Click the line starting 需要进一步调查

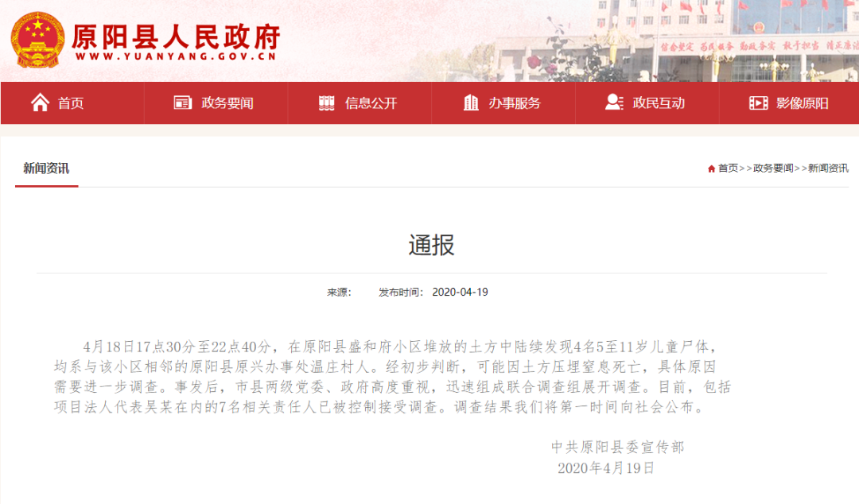click(x=392, y=387)
